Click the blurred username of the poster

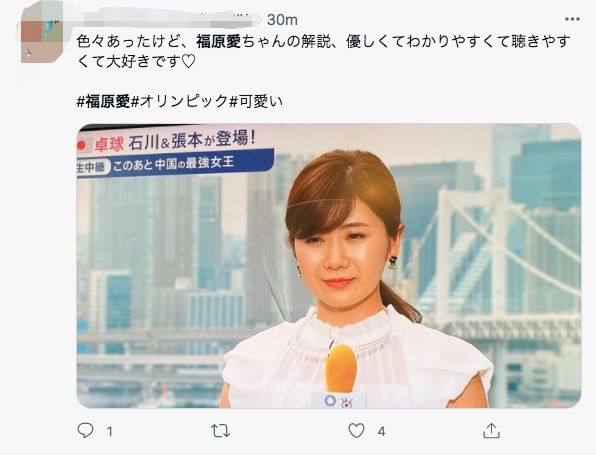click(169, 19)
